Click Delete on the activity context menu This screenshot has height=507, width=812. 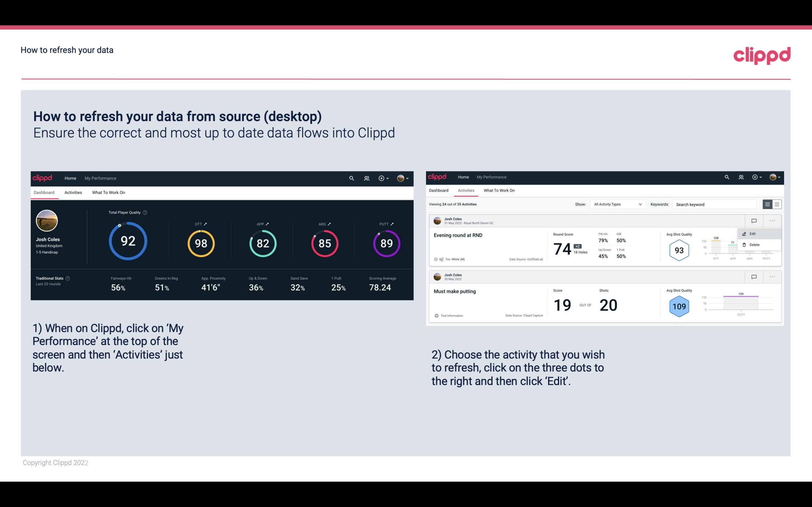[x=754, y=245]
